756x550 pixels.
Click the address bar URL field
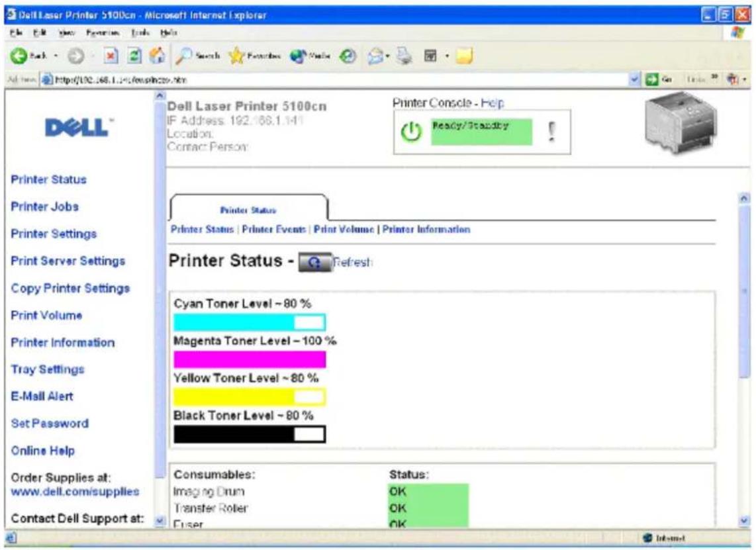pos(335,79)
